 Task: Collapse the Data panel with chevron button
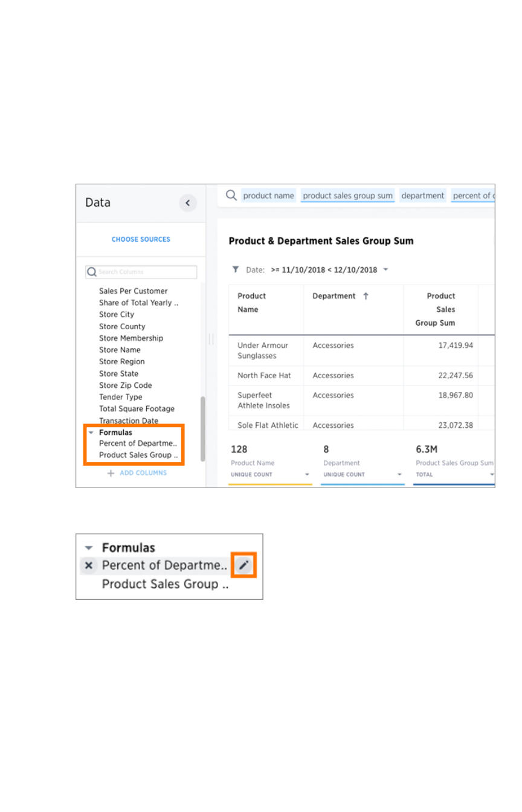188,203
